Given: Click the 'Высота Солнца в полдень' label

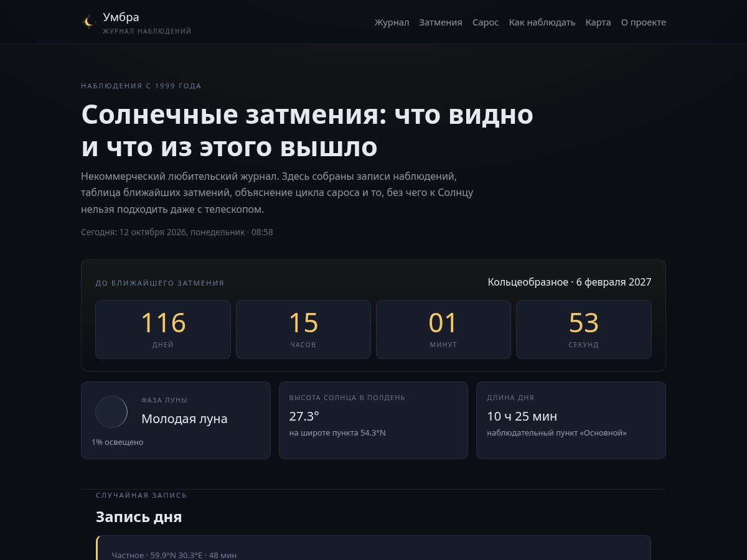Looking at the screenshot, I should click(x=347, y=398).
